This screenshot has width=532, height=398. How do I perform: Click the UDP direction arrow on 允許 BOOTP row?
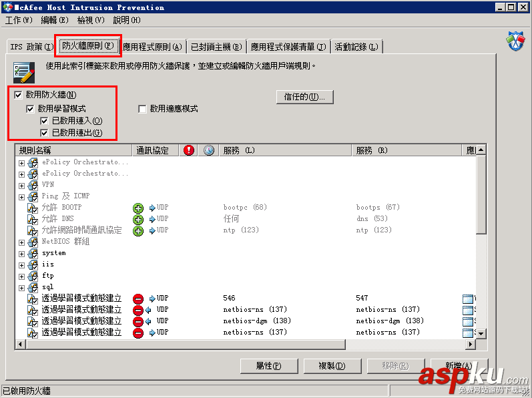[152, 208]
